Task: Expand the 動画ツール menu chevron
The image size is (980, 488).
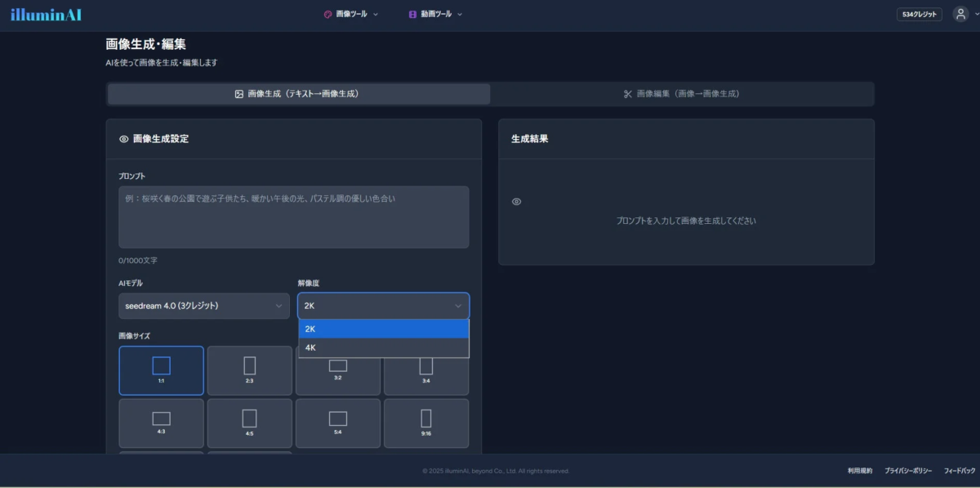Action: (459, 14)
